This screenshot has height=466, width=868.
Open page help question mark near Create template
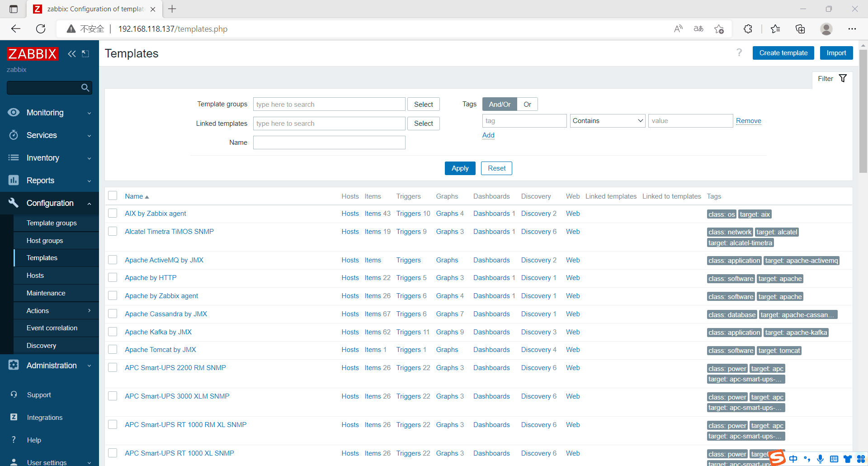[x=739, y=53]
